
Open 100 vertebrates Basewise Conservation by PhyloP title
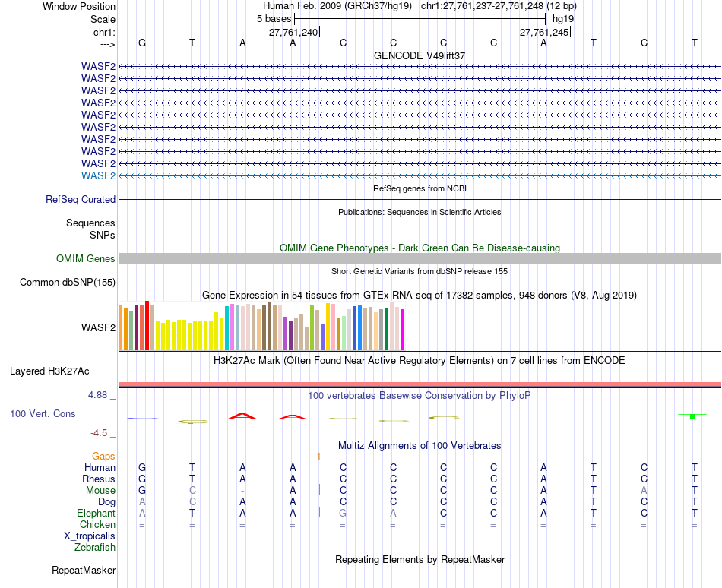click(x=420, y=396)
